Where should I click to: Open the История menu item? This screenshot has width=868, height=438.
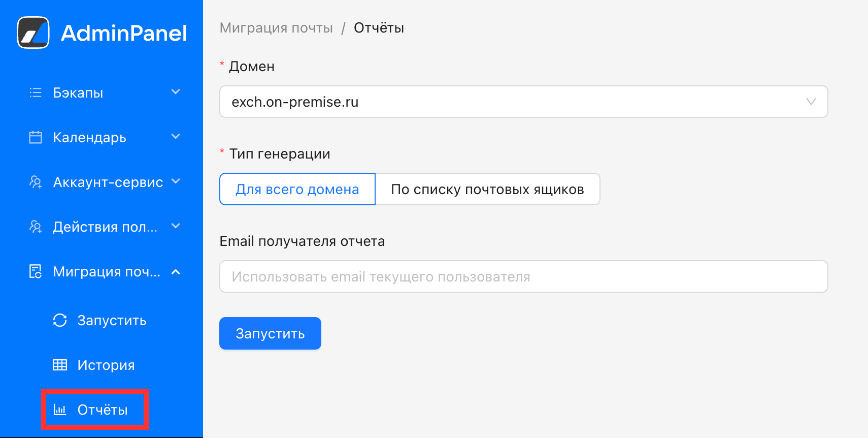[106, 365]
